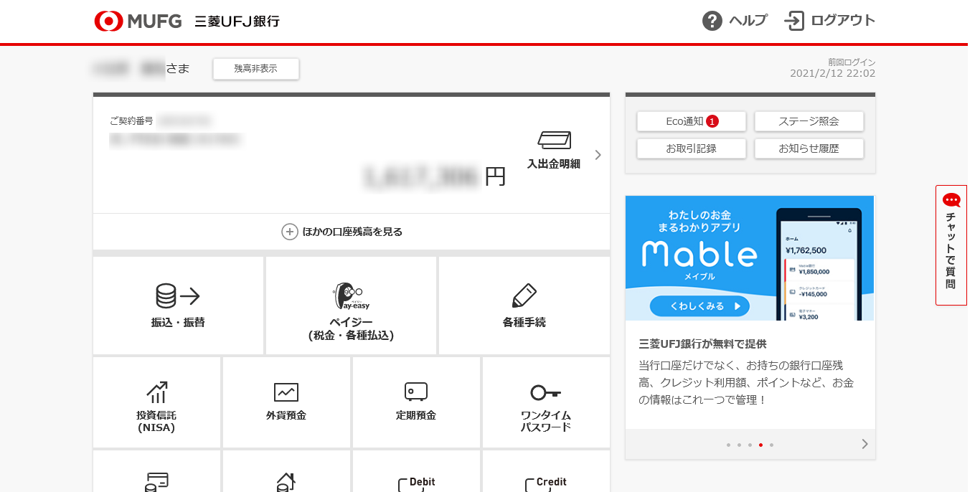Click the logout door arrow icon

(x=794, y=21)
